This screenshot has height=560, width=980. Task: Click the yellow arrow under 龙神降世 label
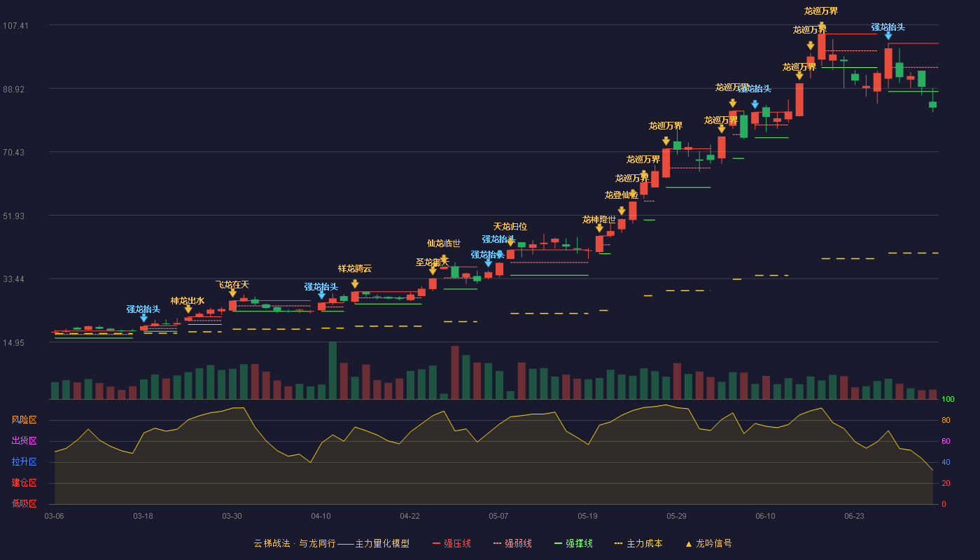(599, 227)
